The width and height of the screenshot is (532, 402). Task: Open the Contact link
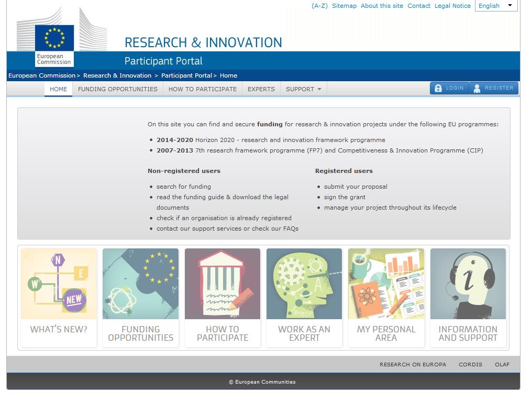419,6
